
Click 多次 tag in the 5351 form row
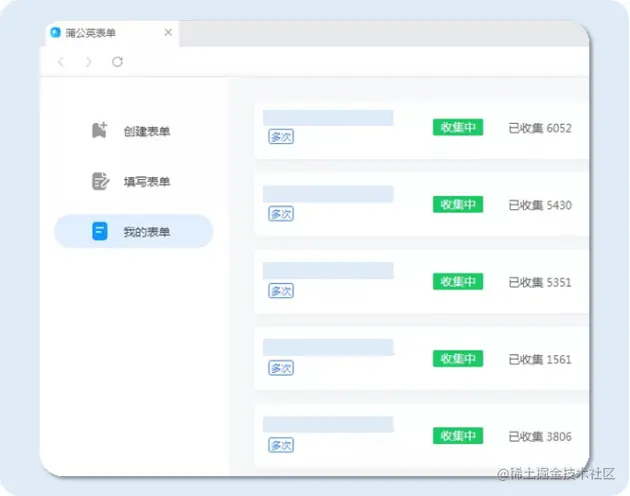pyautogui.click(x=281, y=291)
